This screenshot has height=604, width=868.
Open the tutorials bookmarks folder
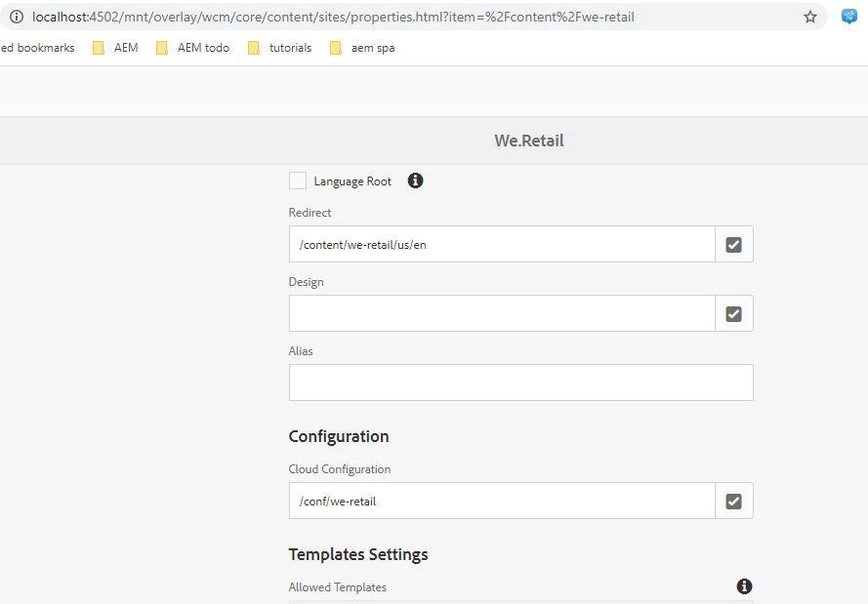(x=280, y=48)
